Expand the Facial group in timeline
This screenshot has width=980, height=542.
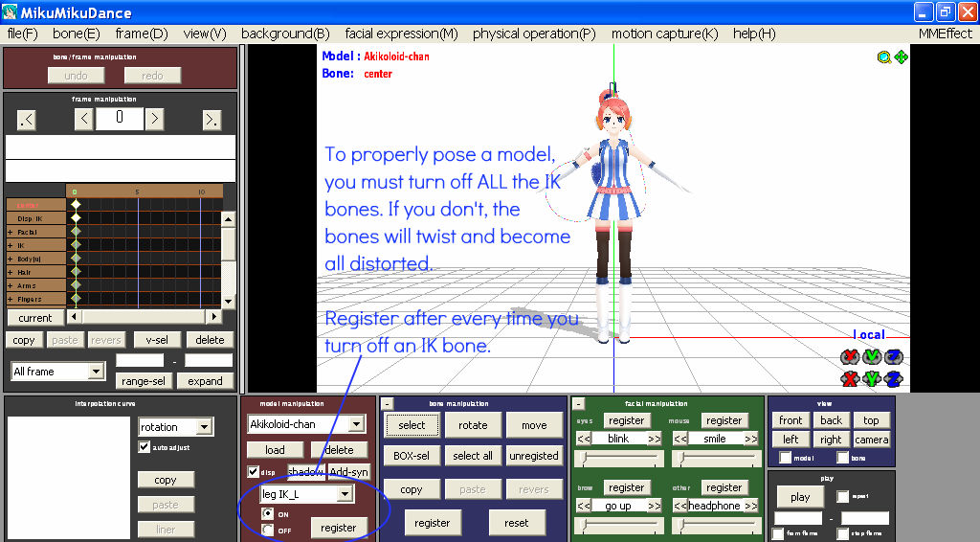10,232
